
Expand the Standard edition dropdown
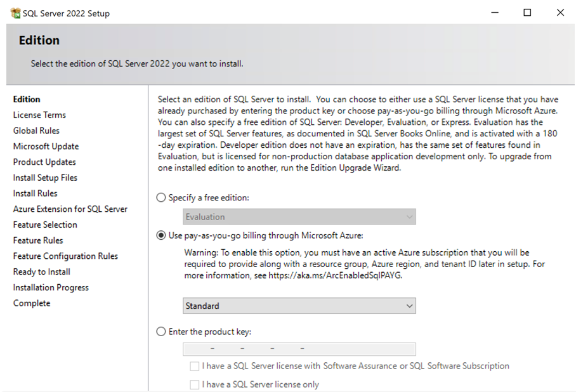[x=299, y=306]
